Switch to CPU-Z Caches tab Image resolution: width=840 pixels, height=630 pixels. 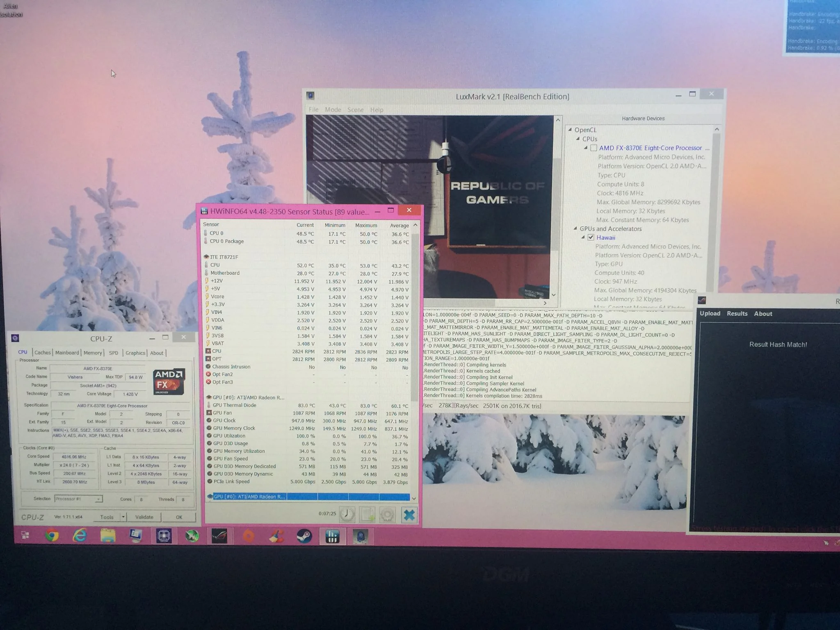tap(42, 352)
